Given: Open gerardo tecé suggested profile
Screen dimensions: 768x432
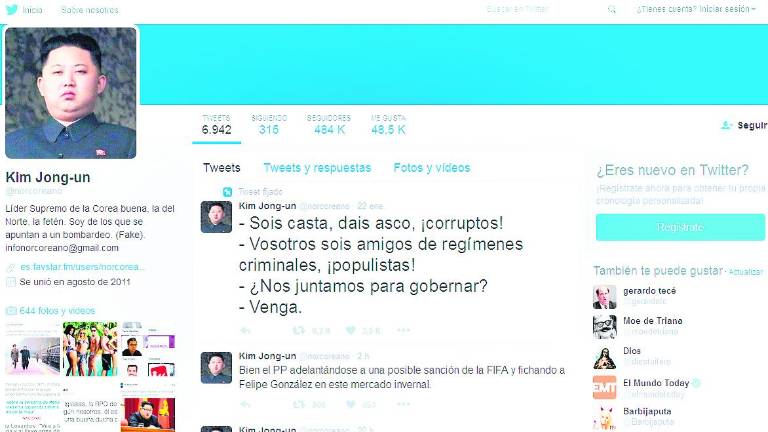Looking at the screenshot, I should click(649, 291).
